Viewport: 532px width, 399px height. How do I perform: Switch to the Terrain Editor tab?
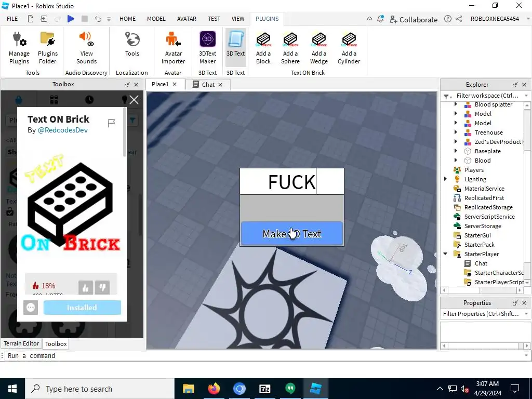(x=21, y=343)
